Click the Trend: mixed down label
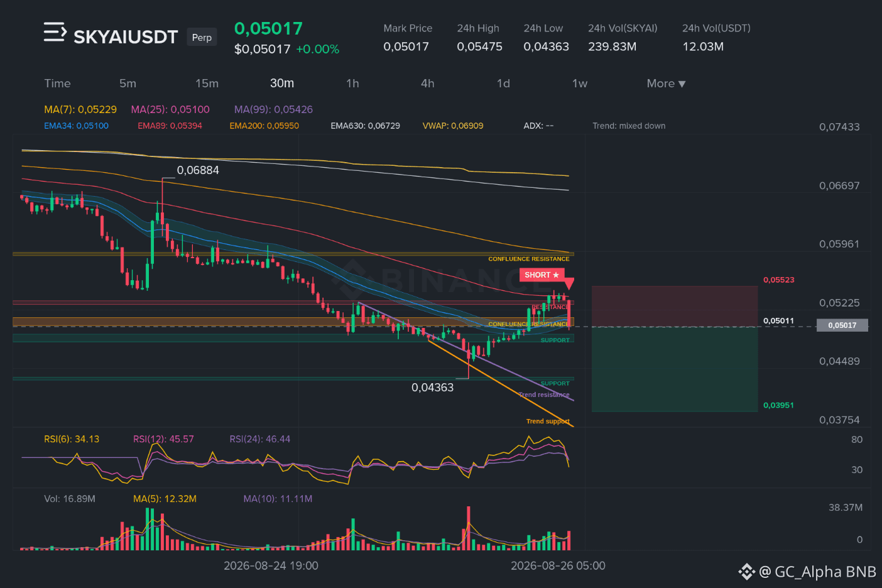882x588 pixels. [629, 126]
